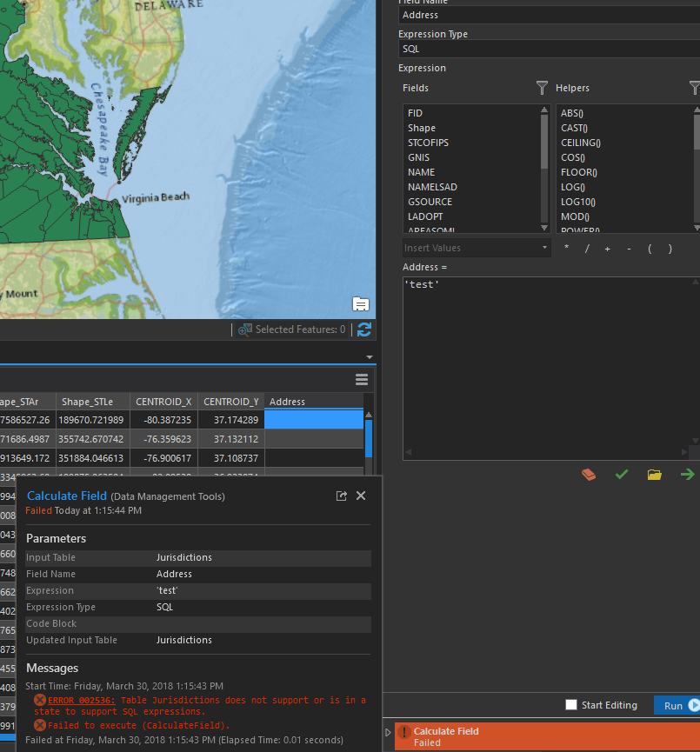This screenshot has height=752, width=700.
Task: Open the Expression Type SQL dropdown
Action: (548, 49)
